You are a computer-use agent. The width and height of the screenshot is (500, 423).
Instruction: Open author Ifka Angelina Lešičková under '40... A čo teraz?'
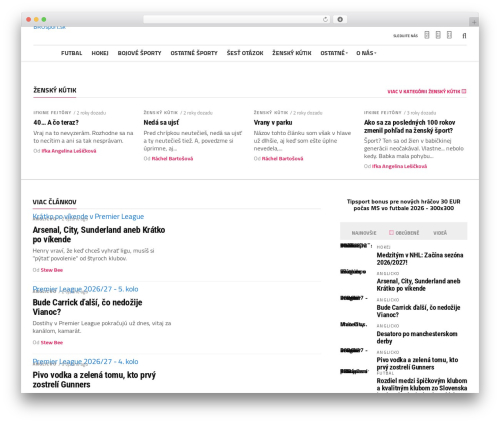coord(69,151)
